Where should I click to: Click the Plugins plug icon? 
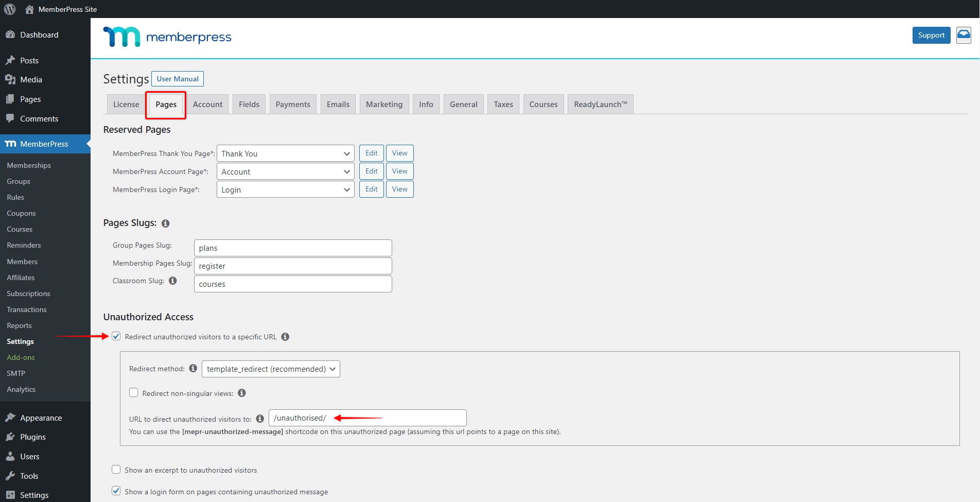10,437
